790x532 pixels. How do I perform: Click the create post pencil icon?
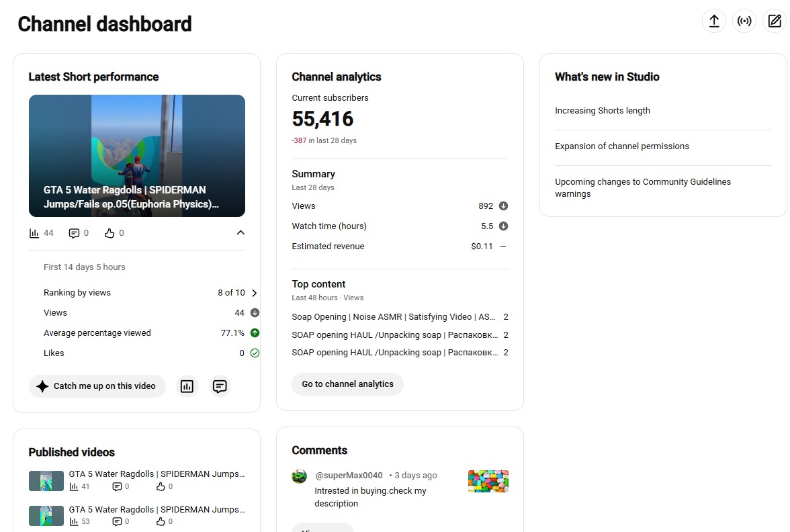pos(775,21)
